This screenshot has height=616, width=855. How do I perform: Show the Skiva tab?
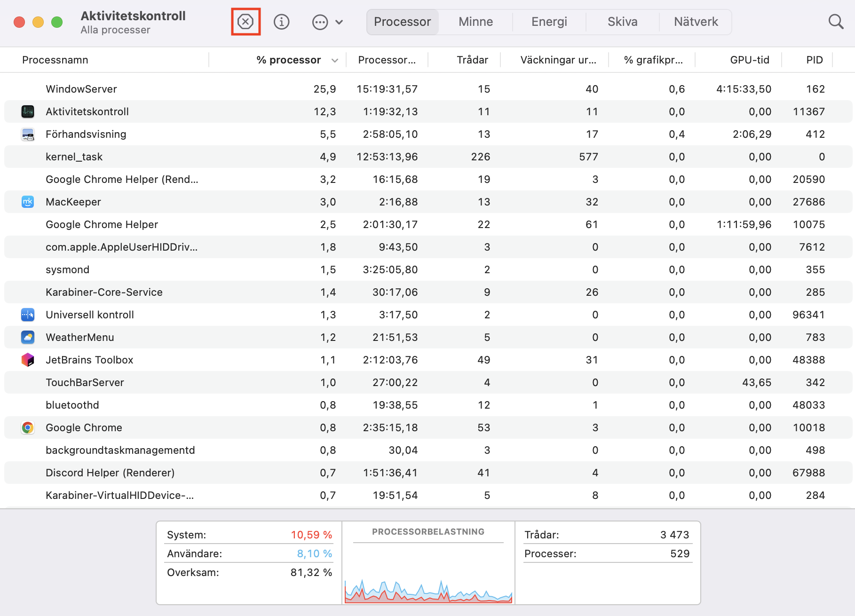tap(622, 22)
